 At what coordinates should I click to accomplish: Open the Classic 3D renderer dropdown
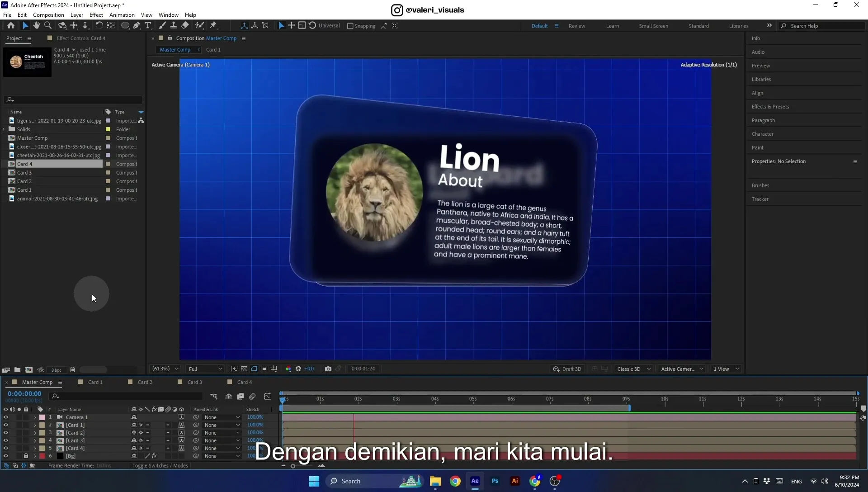[634, 369]
